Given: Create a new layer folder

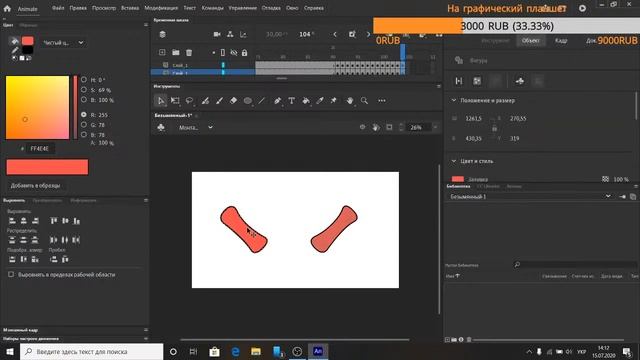Looking at the screenshot, I should pyautogui.click(x=176, y=52).
